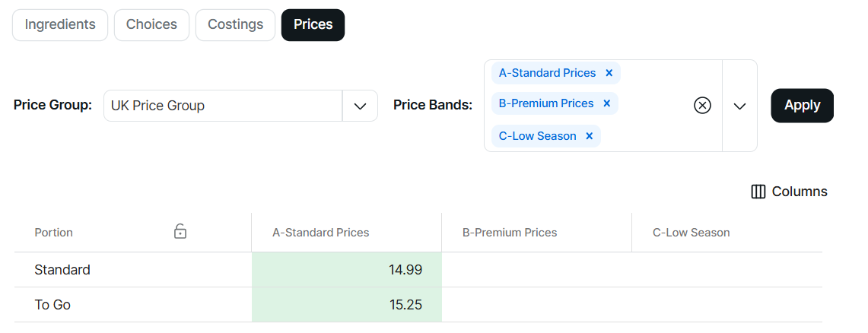This screenshot has width=868, height=333.
Task: Switch to the Ingredients tab
Action: coord(60,24)
